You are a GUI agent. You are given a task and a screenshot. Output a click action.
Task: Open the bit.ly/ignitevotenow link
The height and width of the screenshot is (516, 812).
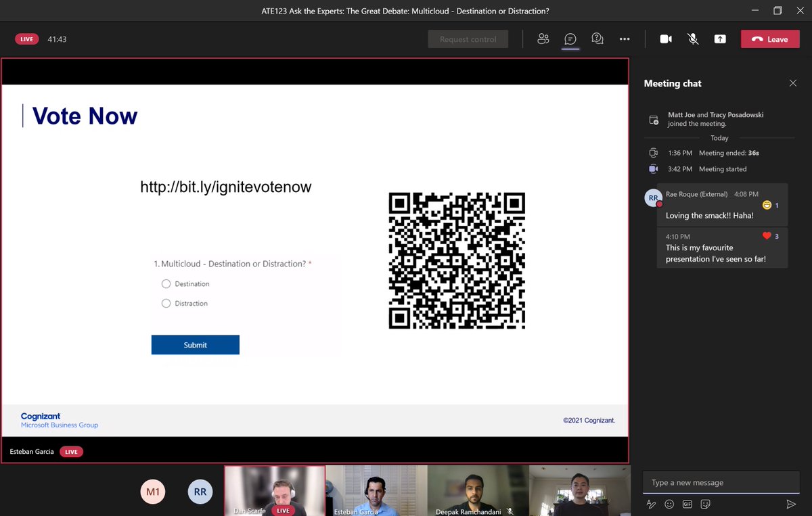226,187
